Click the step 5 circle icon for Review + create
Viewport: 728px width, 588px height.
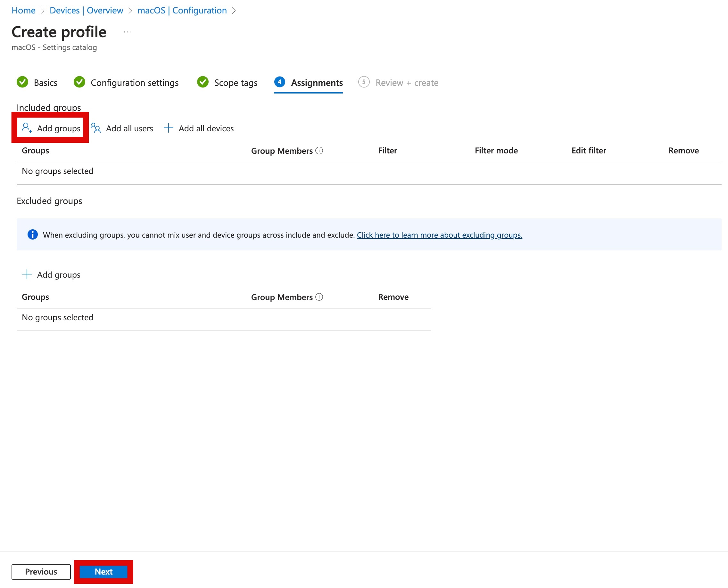coord(364,82)
